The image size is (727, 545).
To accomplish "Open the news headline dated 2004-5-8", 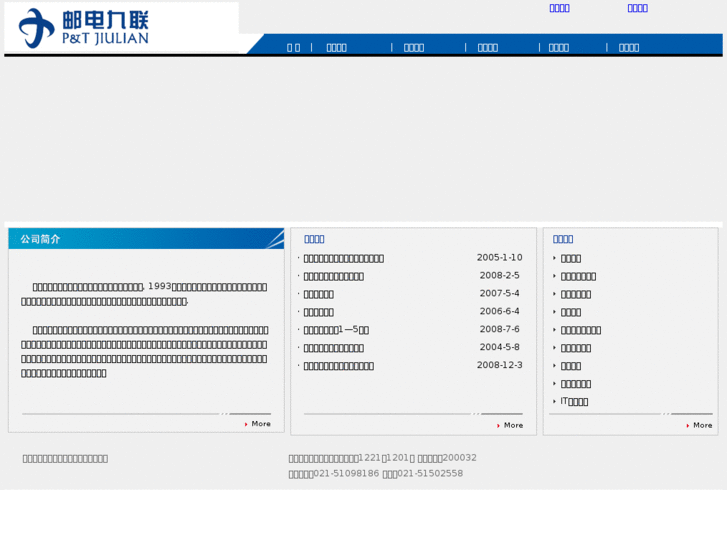I will [333, 348].
